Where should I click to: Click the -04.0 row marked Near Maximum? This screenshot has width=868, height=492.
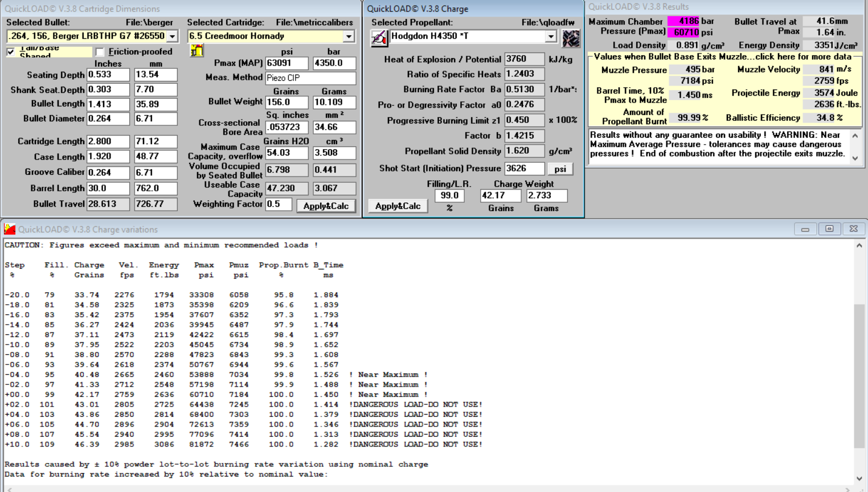[216, 375]
